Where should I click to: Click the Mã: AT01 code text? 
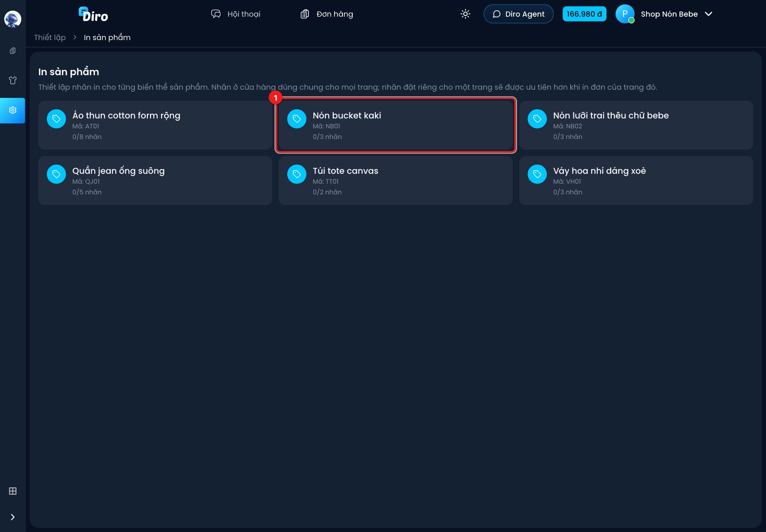coord(86,126)
